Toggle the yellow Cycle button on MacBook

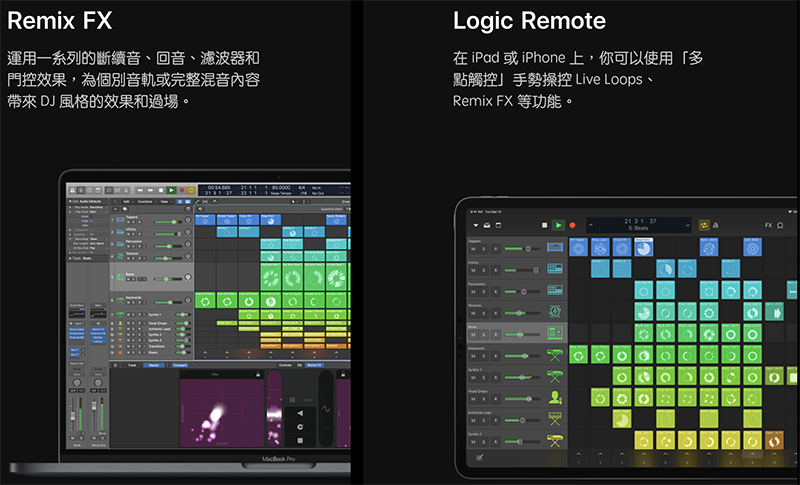(x=191, y=190)
